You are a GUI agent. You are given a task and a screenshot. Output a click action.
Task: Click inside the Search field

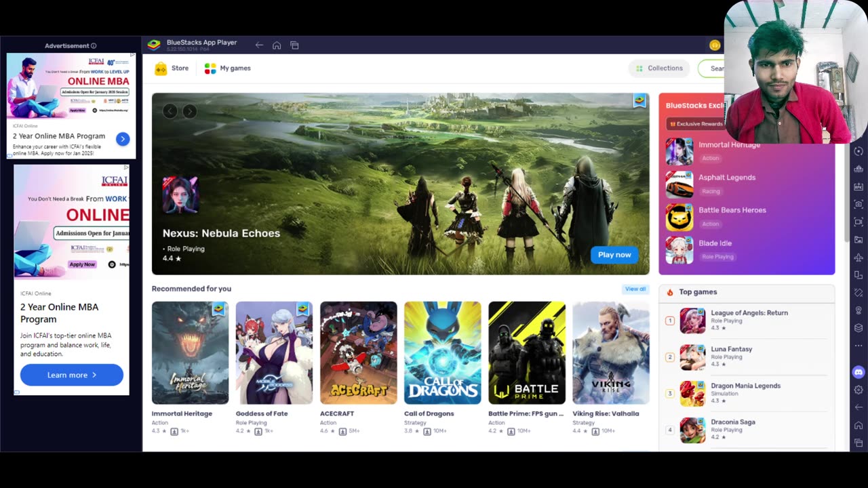(711, 68)
